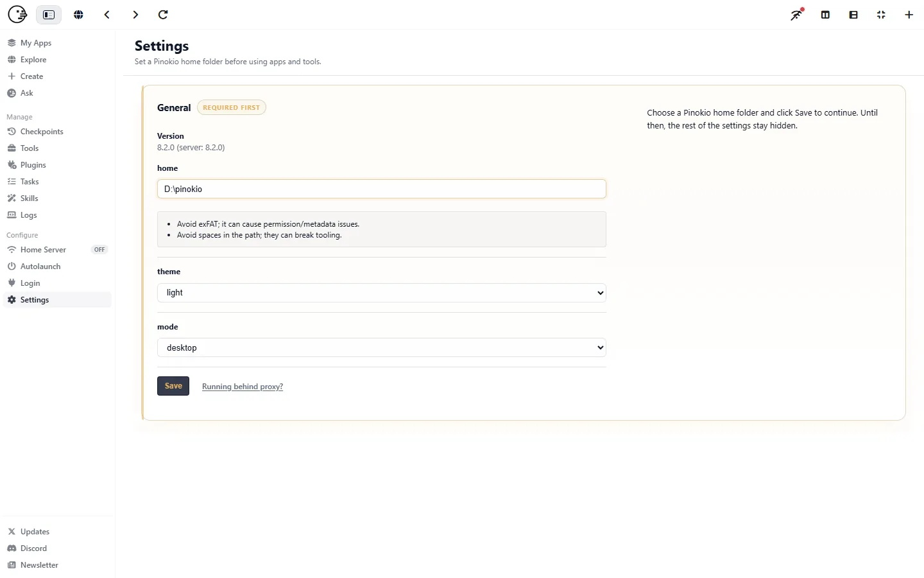
Task: Open Autolaunch in sidebar
Action: [x=57, y=267]
